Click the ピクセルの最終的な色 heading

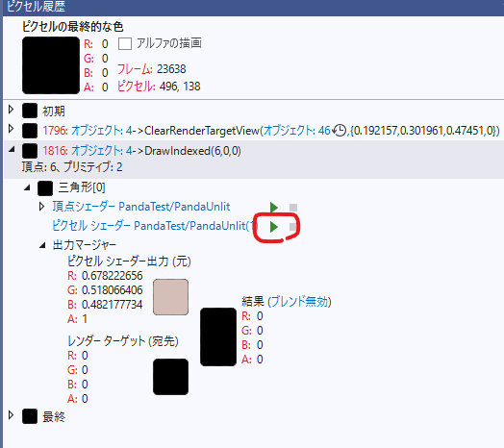click(x=73, y=27)
